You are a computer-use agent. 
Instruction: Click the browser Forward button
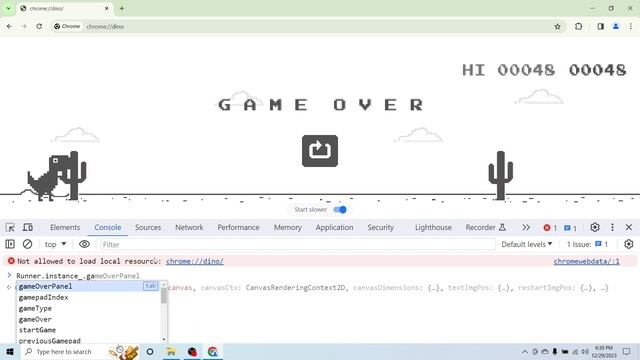pos(24,26)
